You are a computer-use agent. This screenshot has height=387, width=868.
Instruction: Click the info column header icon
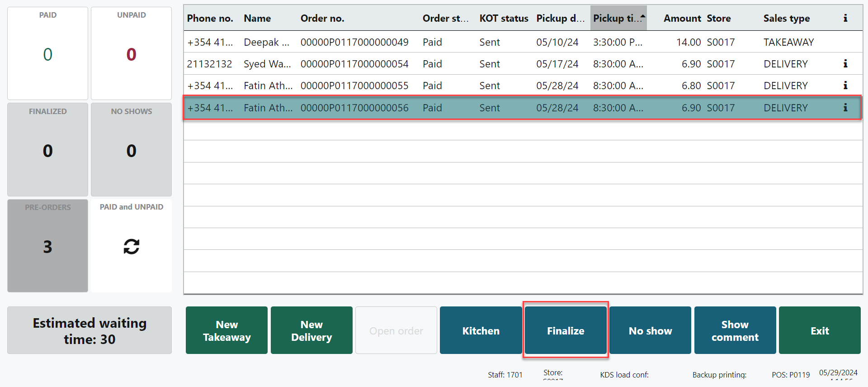845,18
